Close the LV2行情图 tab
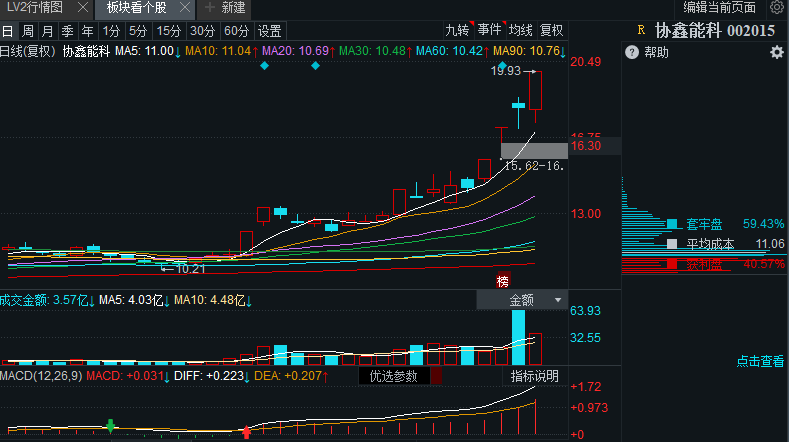This screenshot has height=442, width=789. tap(83, 8)
